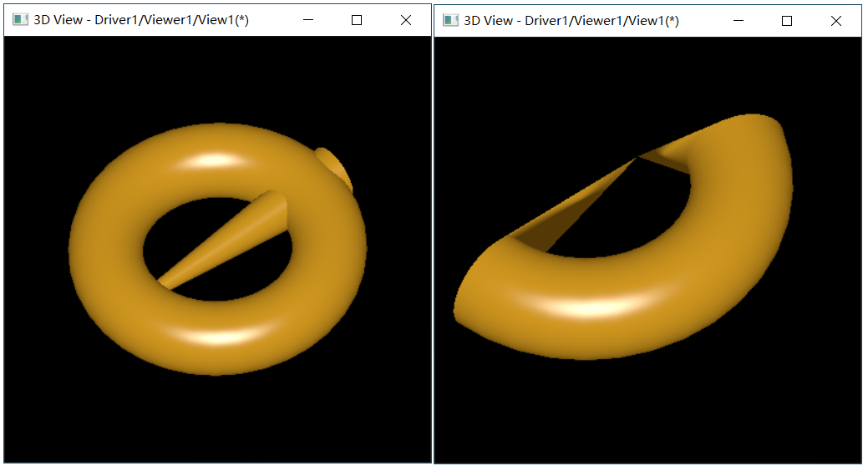This screenshot has height=471, width=868.
Task: Close the left 3D View window
Action: coord(406,20)
